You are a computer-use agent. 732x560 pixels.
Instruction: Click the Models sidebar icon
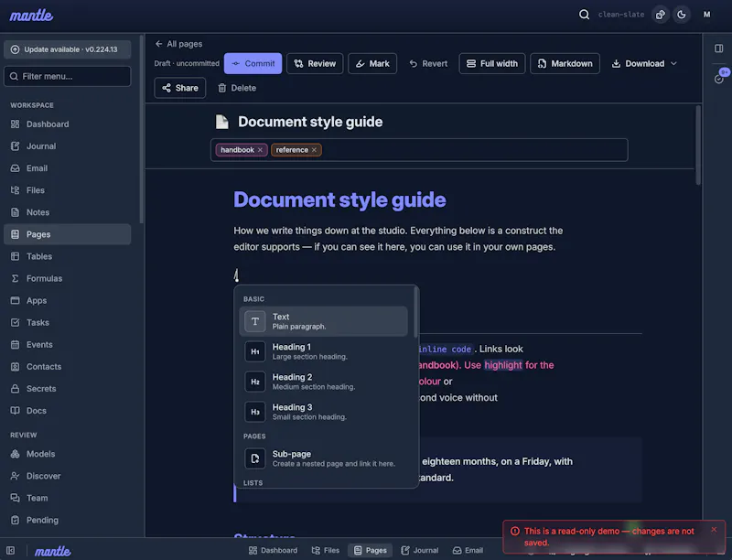15,454
